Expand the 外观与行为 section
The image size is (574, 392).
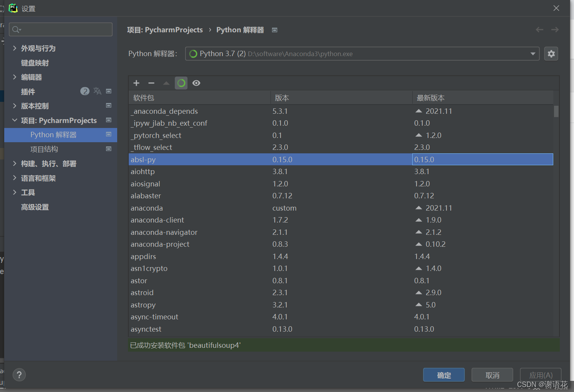[x=15, y=48]
